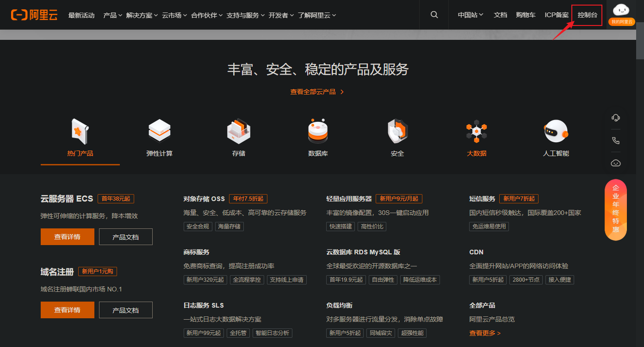Click 查看全部云产品 link

coord(317,92)
